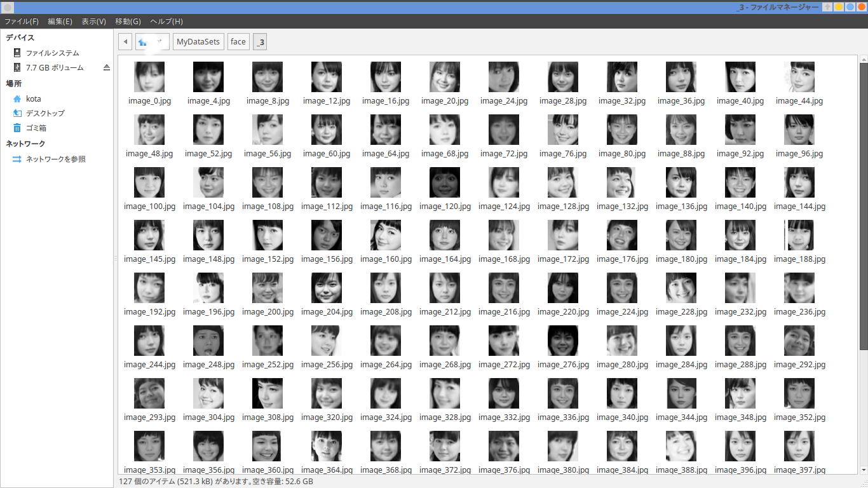Click the back navigation arrow icon

(125, 41)
